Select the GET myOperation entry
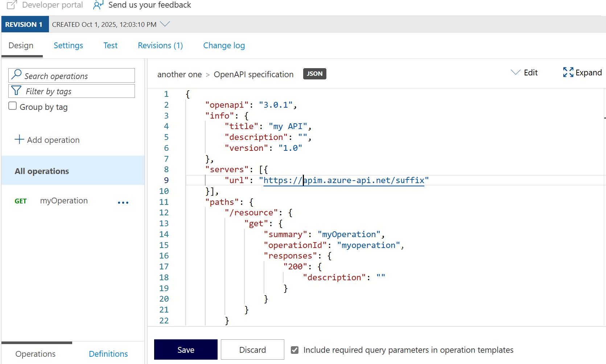Screen dimensions: 606x364 click(64, 200)
